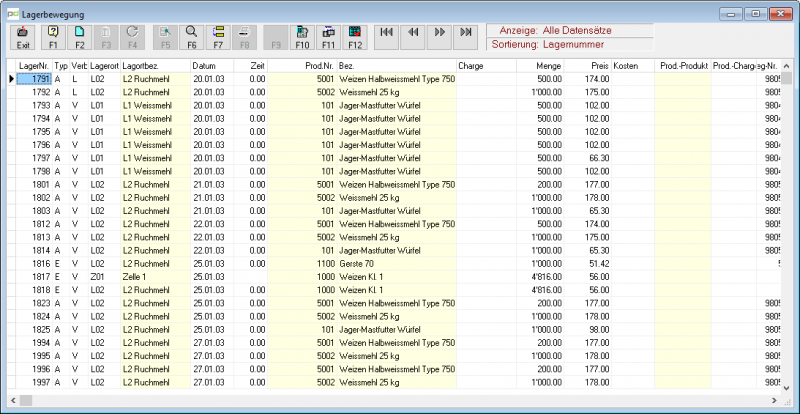
Task: Click the F11 toolbar button
Action: tap(329, 37)
